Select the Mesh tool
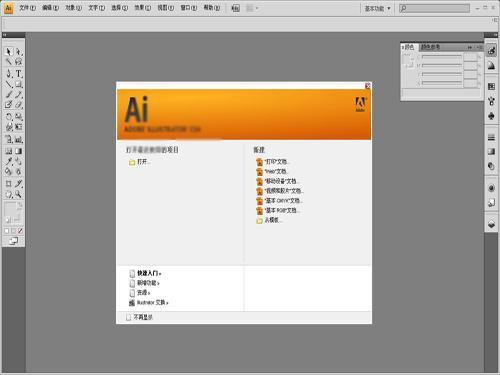500x375 pixels. (x=9, y=151)
